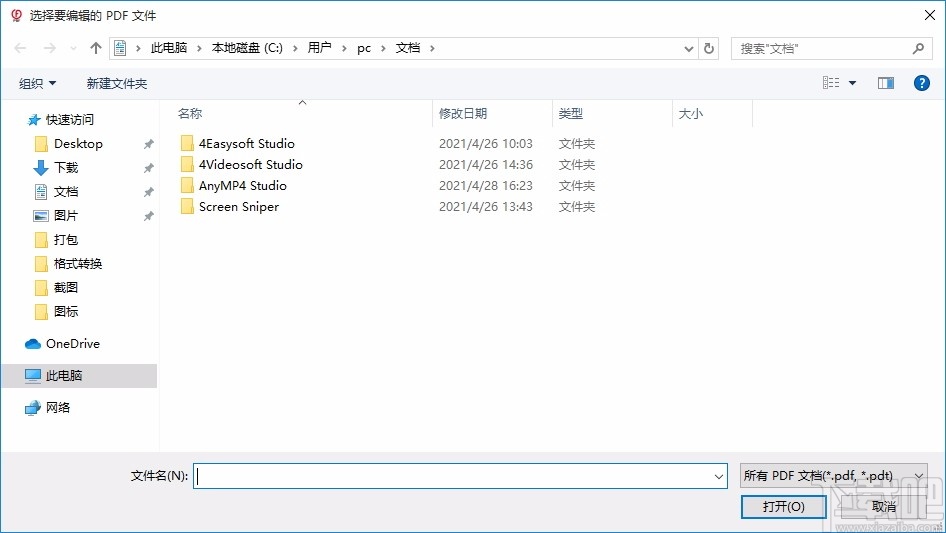The image size is (946, 533).
Task: Select 网络 in navigation pane
Action: [x=58, y=407]
